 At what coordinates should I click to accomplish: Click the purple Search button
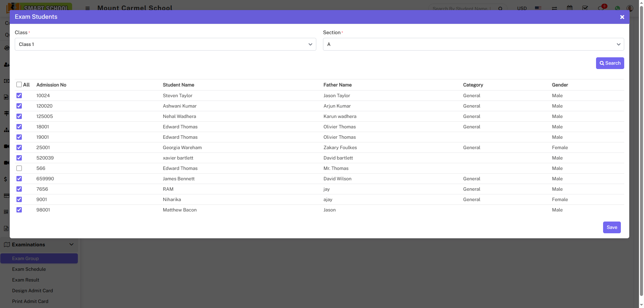pos(609,63)
